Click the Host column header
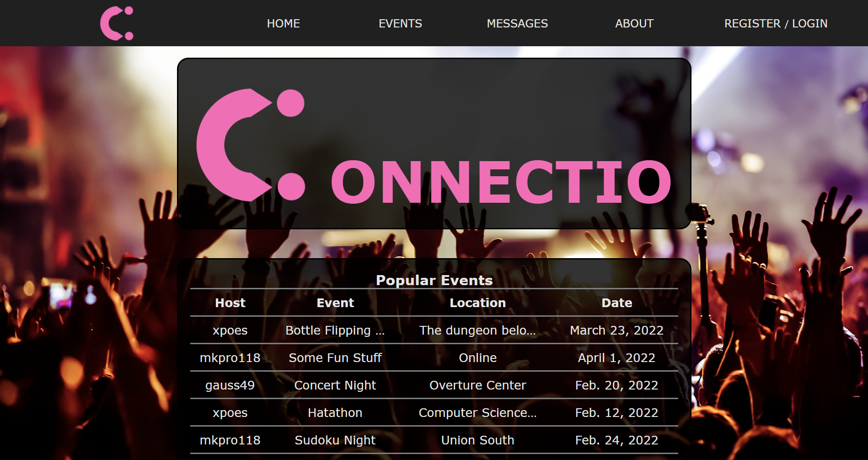 tap(230, 303)
